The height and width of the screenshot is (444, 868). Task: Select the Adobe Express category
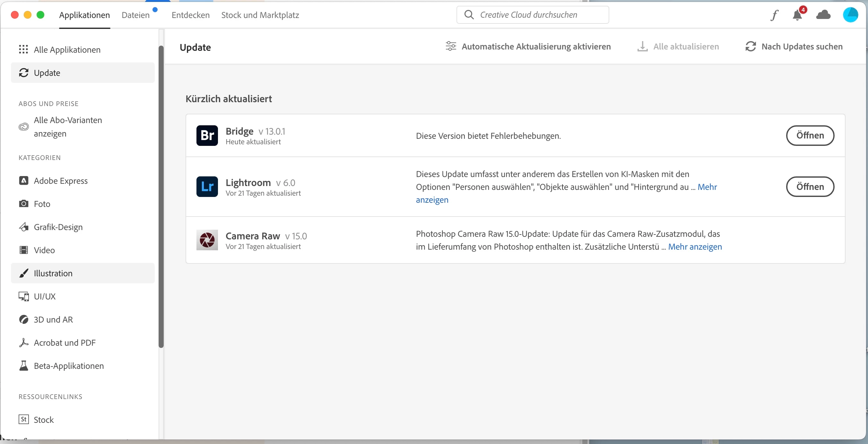(61, 181)
